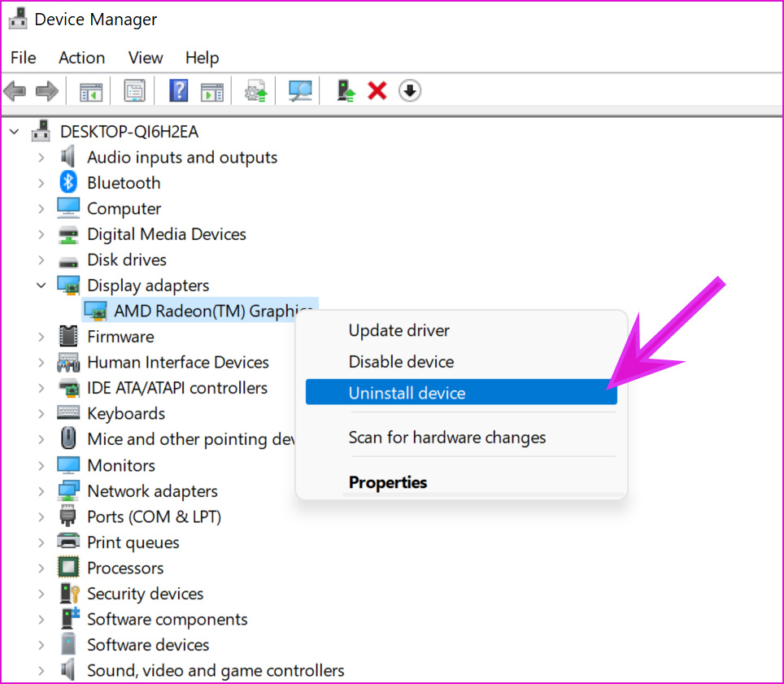
Task: Select the Print queues label
Action: tap(133, 542)
